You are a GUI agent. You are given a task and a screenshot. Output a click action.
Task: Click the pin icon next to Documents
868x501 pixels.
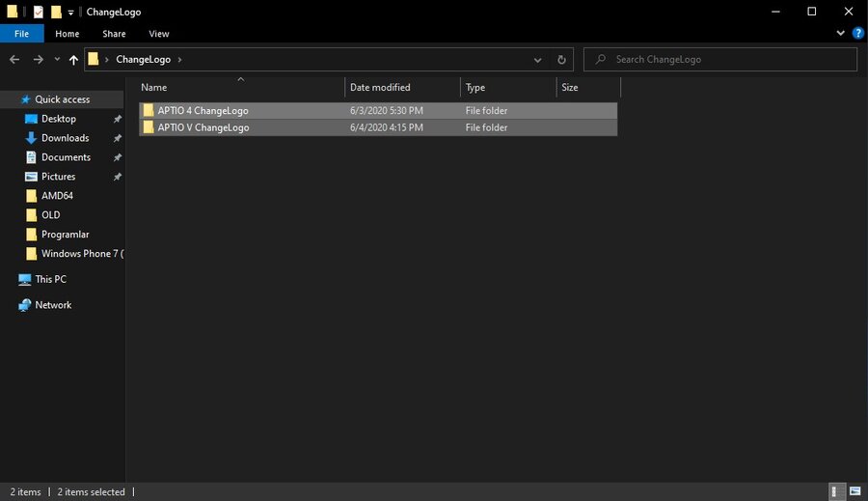point(118,157)
